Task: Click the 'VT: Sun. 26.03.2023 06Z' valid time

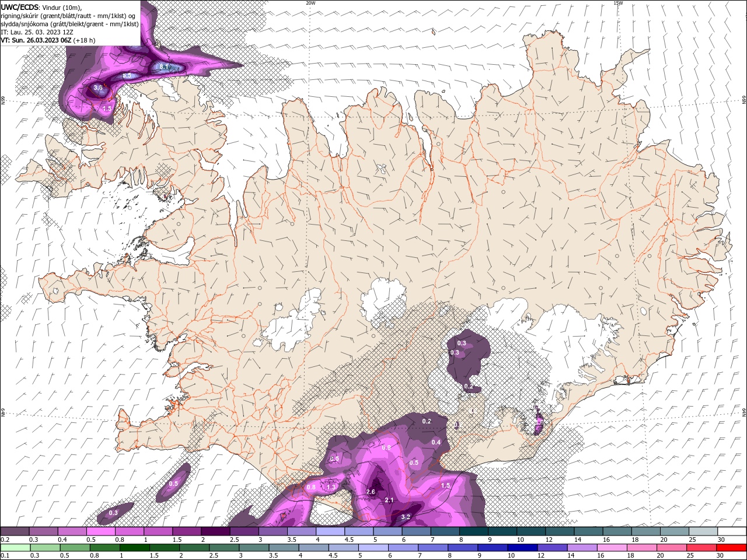Action: pos(36,40)
